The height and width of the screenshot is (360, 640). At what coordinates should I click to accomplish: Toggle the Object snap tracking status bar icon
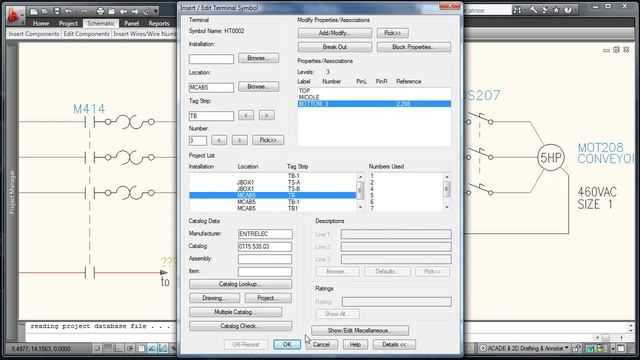(152, 348)
